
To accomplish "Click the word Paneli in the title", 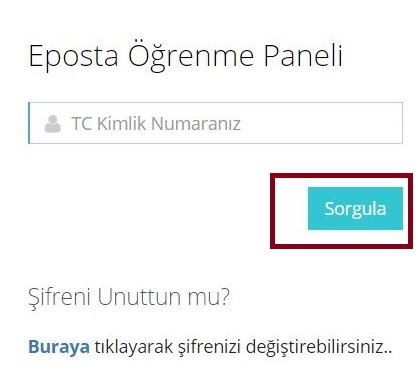I will tap(303, 55).
